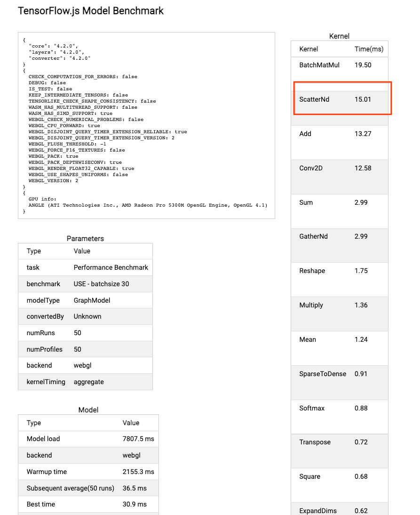
Task: Select the SparseToDense kernel name
Action: 323,374
